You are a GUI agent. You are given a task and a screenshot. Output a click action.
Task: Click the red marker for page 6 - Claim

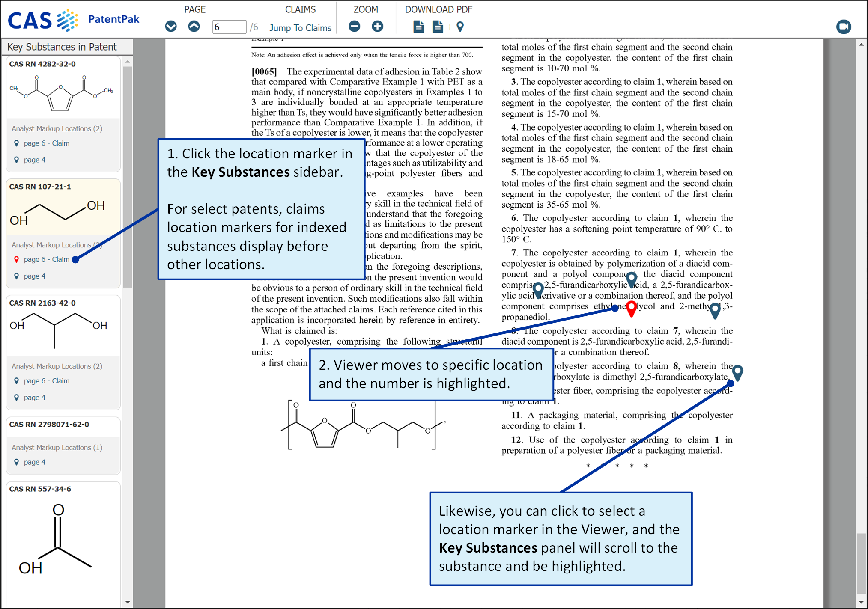point(17,259)
